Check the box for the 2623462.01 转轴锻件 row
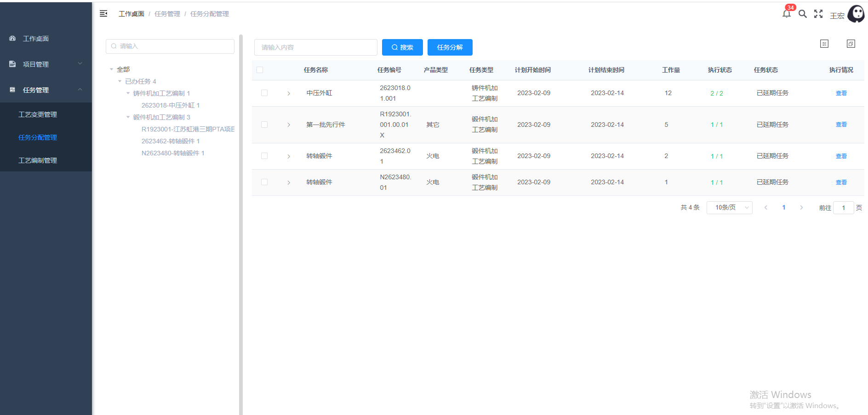The width and height of the screenshot is (868, 415). (264, 156)
